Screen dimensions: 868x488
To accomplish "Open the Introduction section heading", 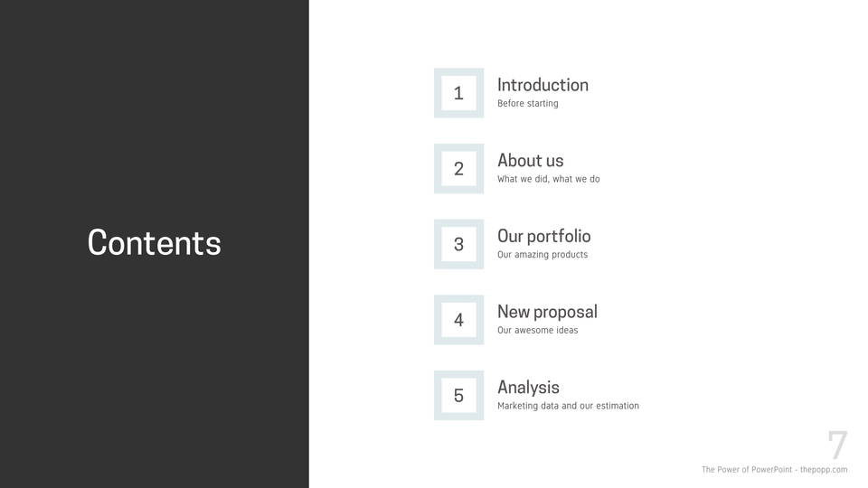I will 542,85.
